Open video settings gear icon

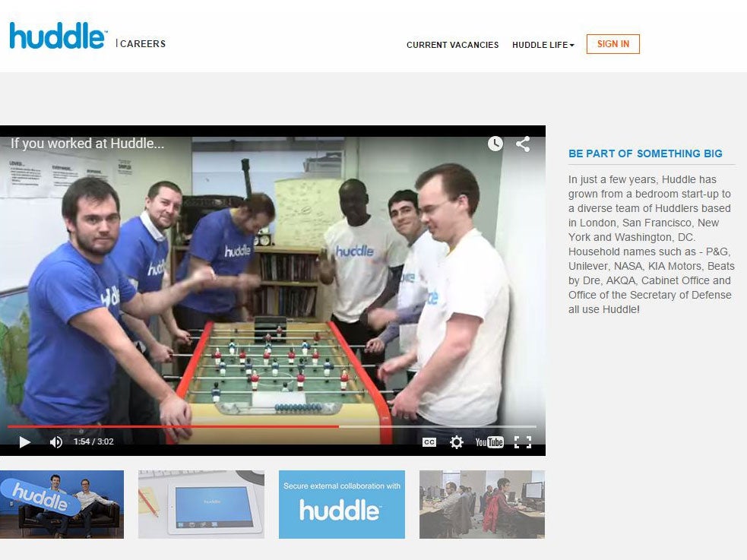(x=457, y=442)
